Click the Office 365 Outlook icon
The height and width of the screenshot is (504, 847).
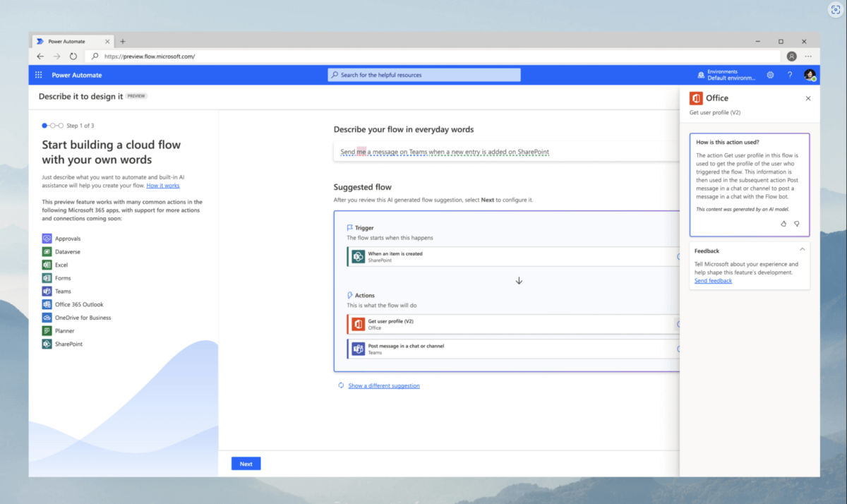pos(47,304)
